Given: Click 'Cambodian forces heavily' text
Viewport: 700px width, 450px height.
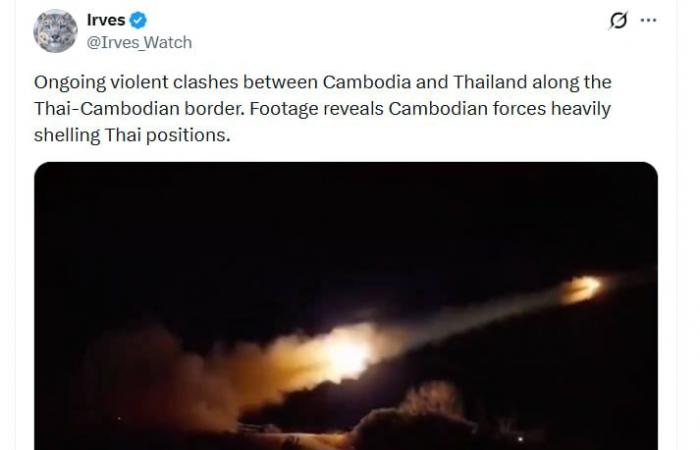Looking at the screenshot, I should (x=500, y=109).
